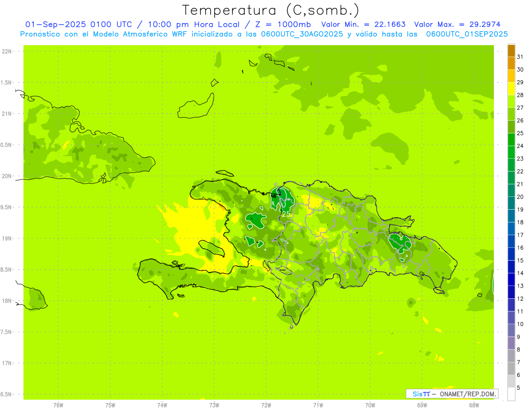Click the '70W' longitude label

click(370, 405)
